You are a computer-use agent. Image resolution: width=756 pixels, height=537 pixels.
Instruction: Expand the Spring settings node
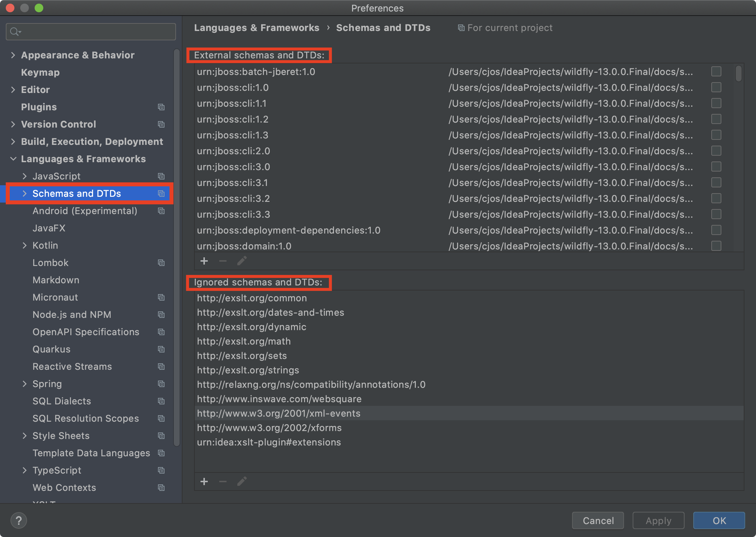25,384
